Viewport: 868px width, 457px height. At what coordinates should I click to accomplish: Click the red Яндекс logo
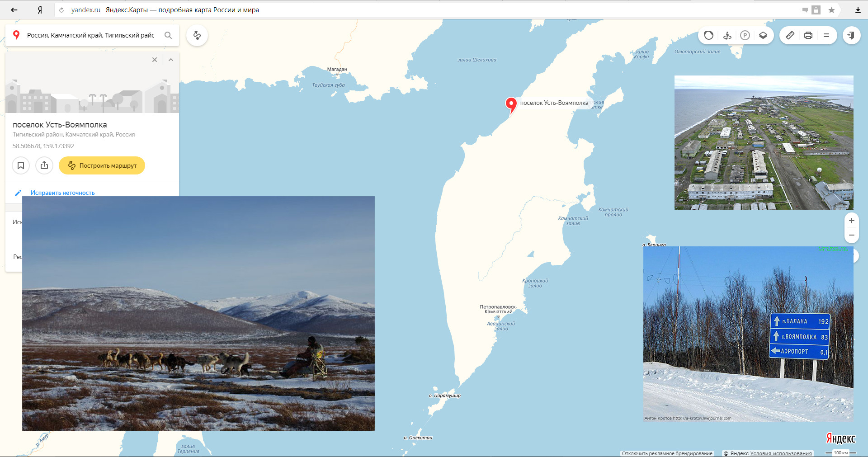click(x=841, y=438)
